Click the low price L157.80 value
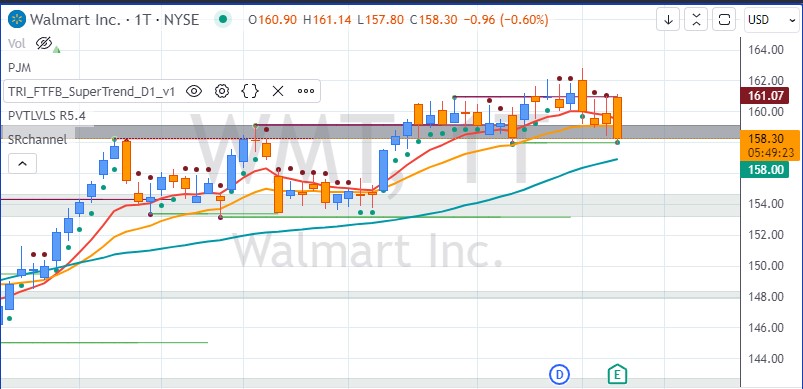The height and width of the screenshot is (389, 803). 381,20
